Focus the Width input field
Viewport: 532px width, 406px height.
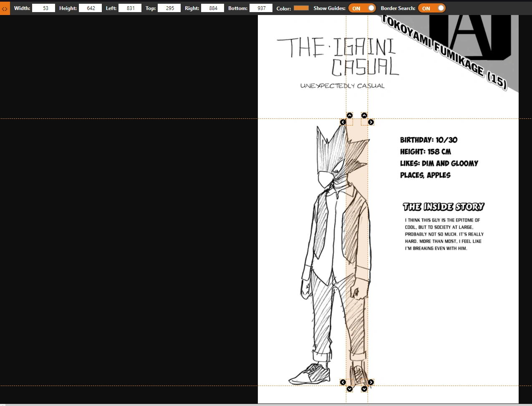pos(43,8)
